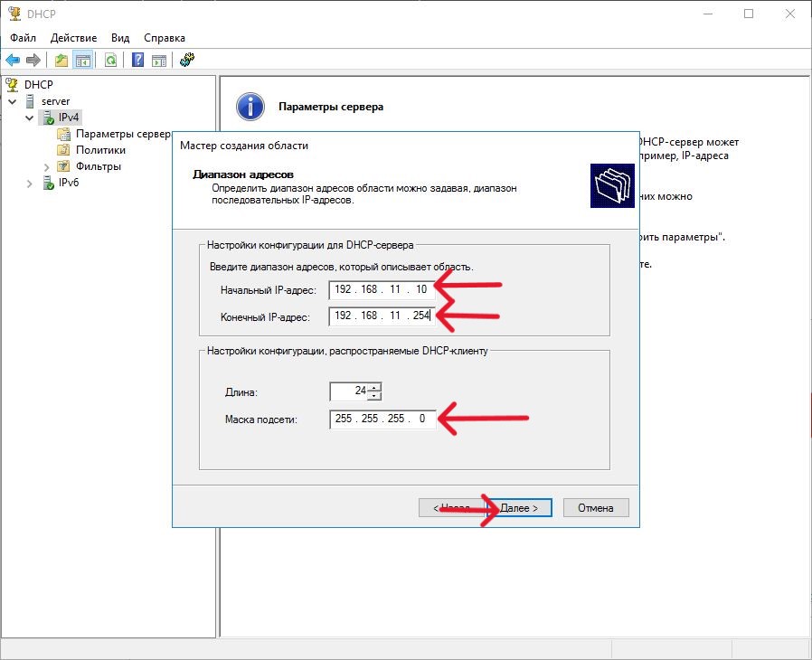Collapse the IPv4 tree node
This screenshot has height=660, width=812.
click(x=30, y=118)
